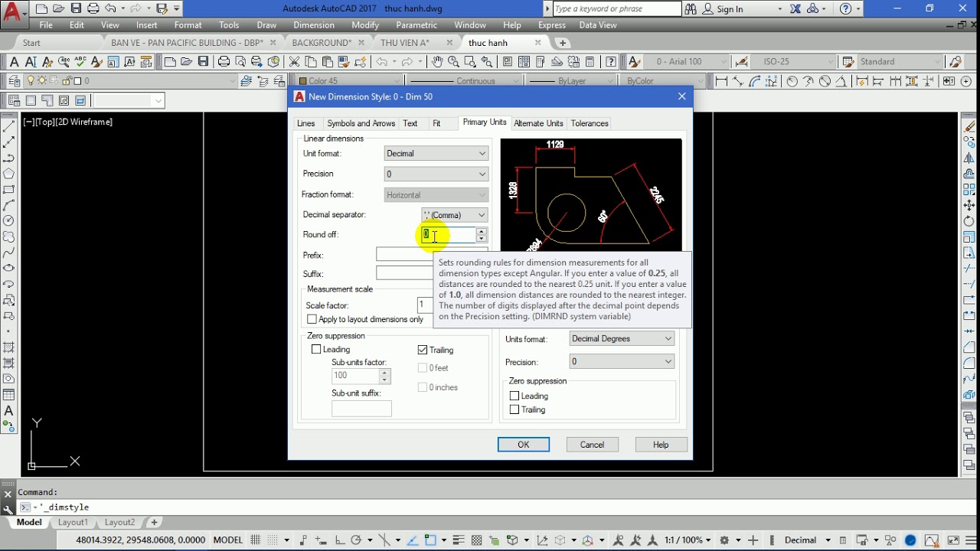Open the Workspace switching gear icon
The height and width of the screenshot is (551, 980).
726,540
